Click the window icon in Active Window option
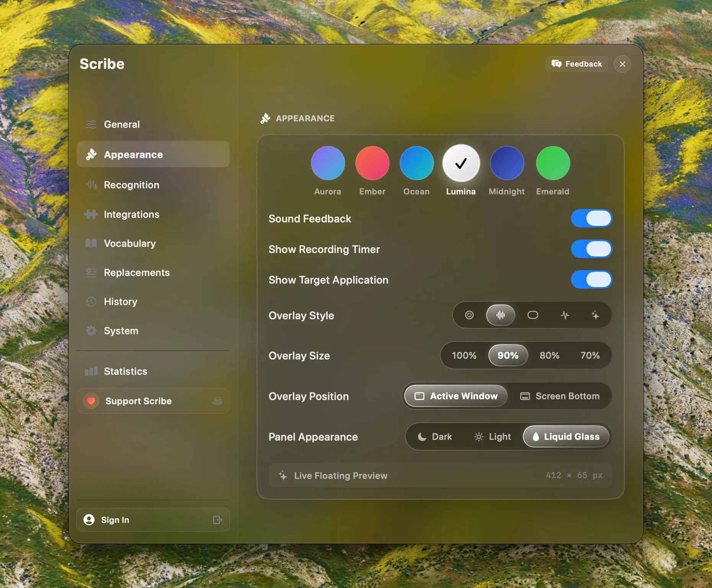 [420, 396]
